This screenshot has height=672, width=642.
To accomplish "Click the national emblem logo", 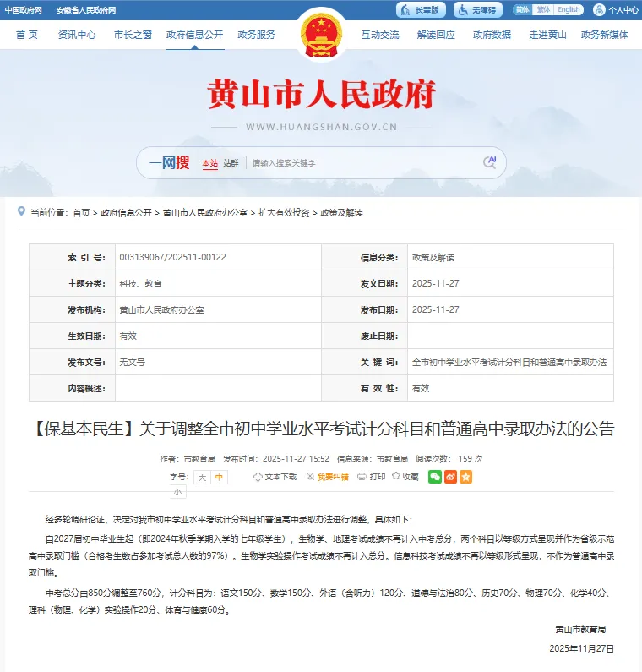I will 321,36.
